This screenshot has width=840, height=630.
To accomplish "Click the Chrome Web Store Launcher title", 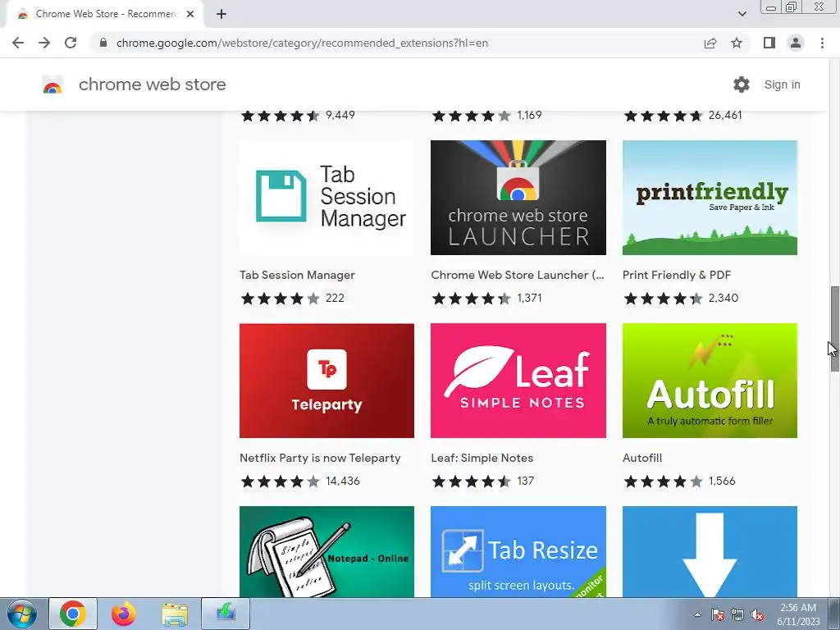I will [518, 275].
